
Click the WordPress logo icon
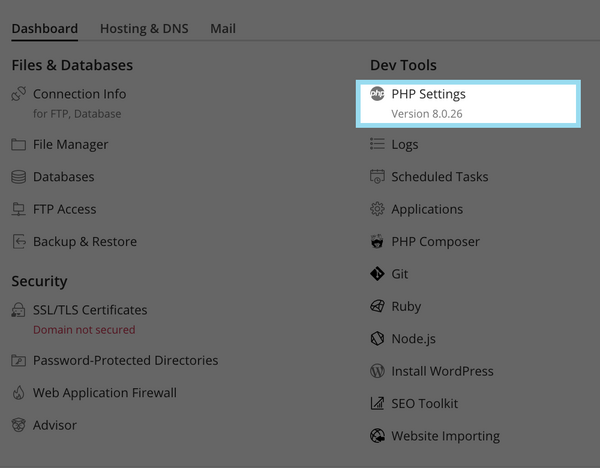click(377, 371)
